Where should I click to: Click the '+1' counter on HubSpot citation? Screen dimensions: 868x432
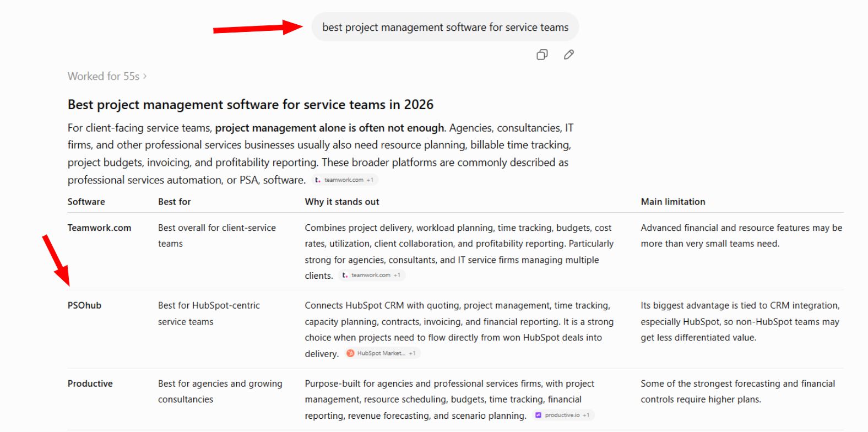coord(412,354)
